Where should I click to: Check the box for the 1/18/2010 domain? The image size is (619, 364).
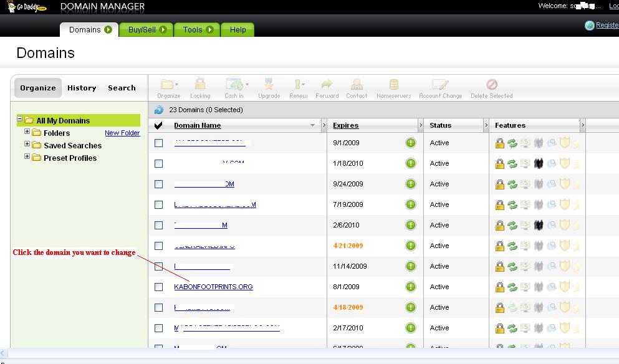point(159,163)
